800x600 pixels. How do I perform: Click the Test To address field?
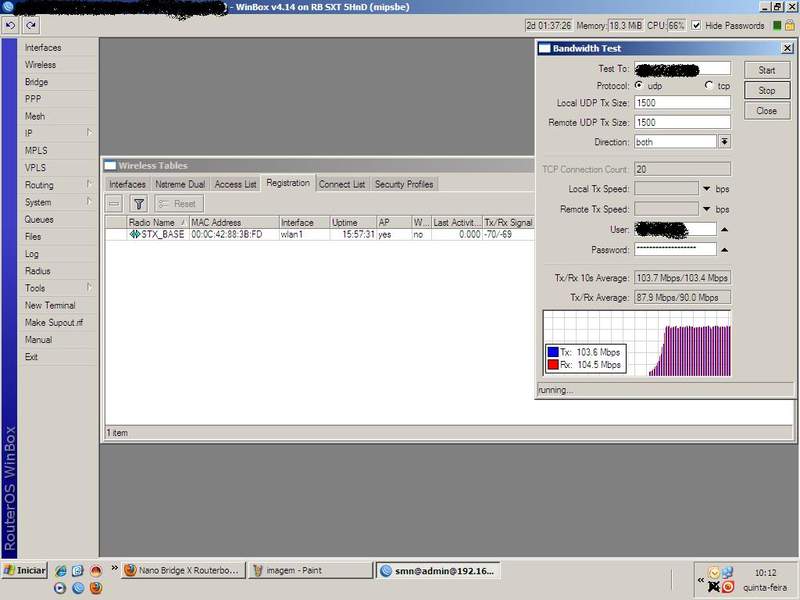coord(682,68)
